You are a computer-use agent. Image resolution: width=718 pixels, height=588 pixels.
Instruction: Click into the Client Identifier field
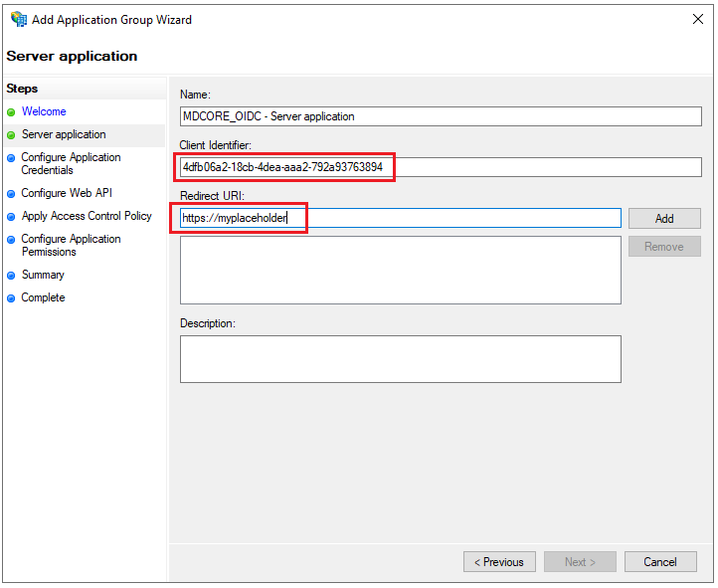point(441,167)
